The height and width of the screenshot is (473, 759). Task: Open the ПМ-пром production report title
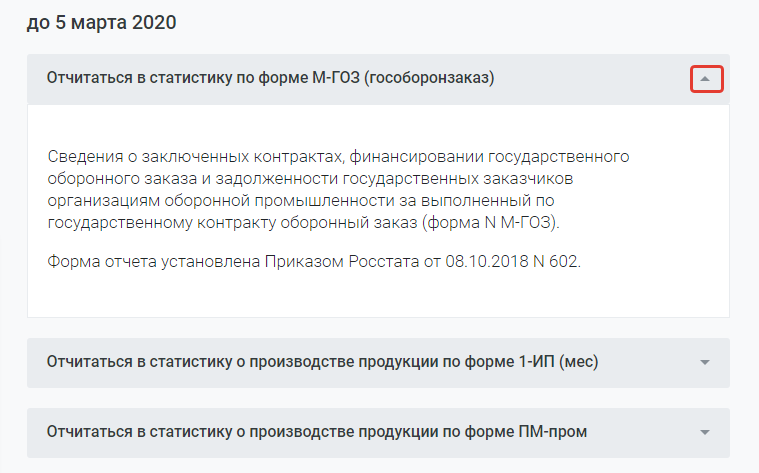point(317,431)
